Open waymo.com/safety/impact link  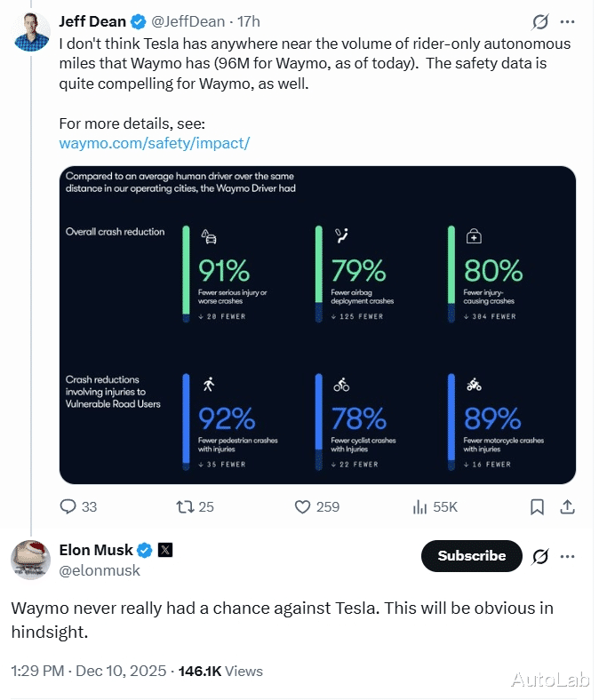[155, 142]
